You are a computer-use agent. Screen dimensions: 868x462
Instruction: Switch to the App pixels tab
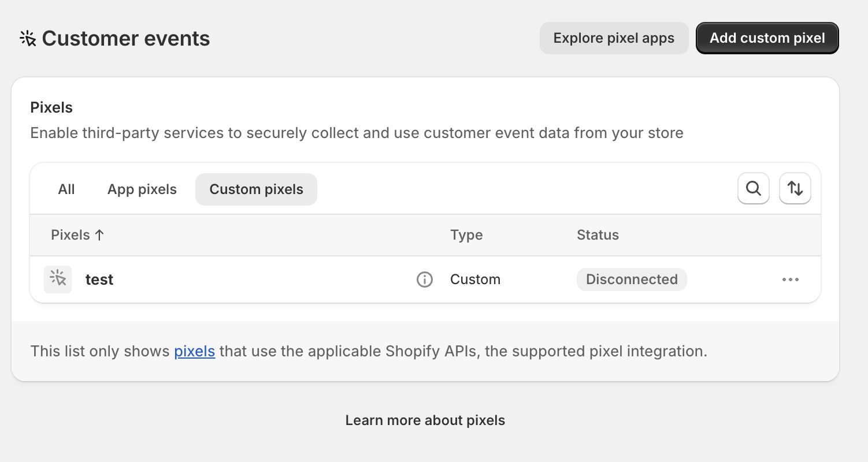pos(142,189)
